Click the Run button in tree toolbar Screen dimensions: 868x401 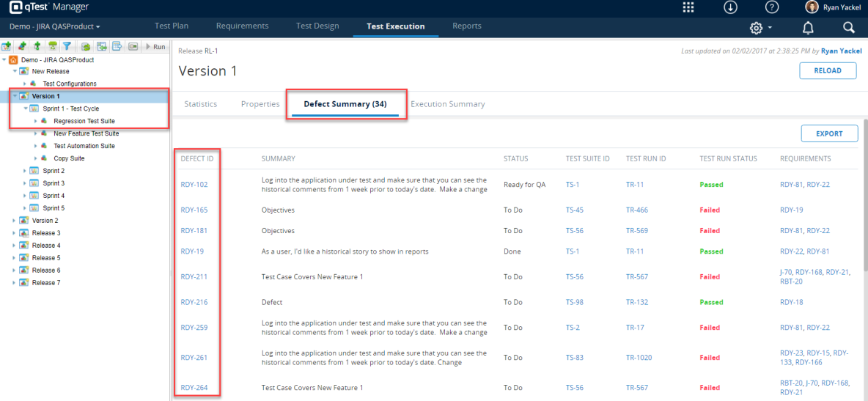155,47
